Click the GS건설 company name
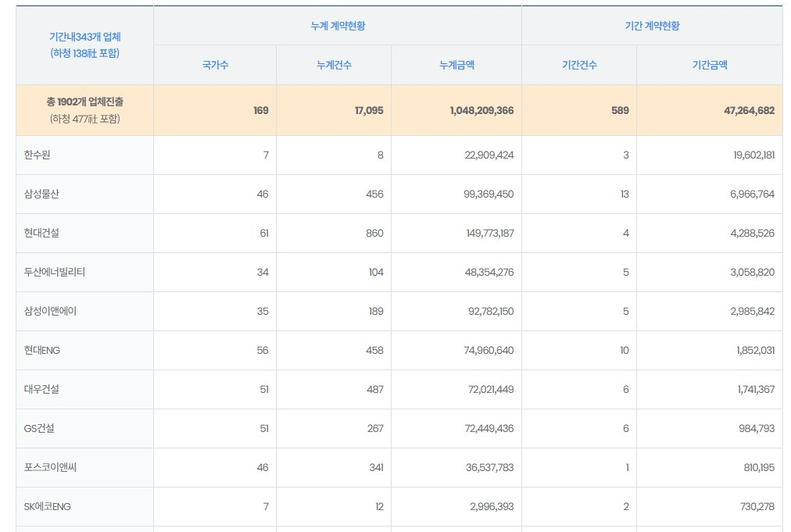791x532 pixels. click(39, 429)
